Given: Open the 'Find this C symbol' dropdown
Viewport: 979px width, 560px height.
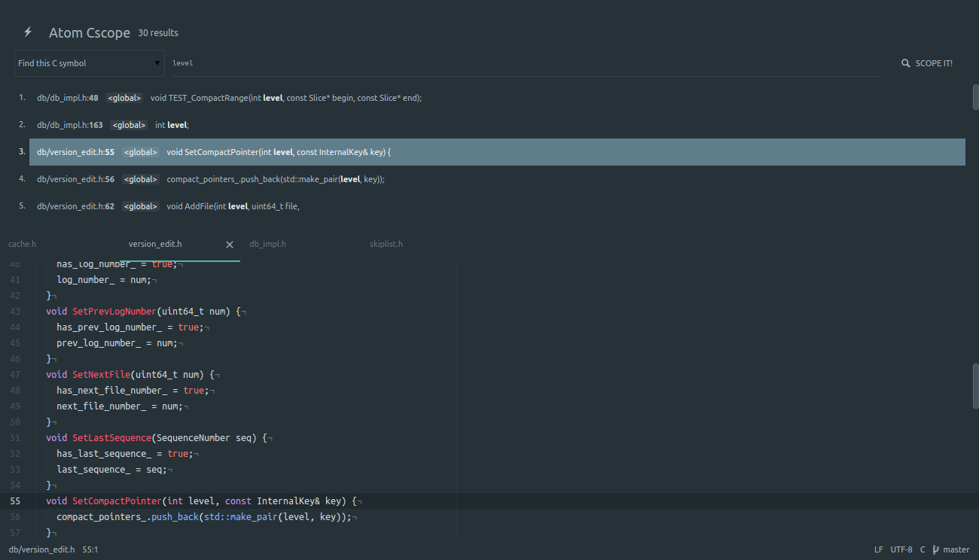Looking at the screenshot, I should 90,63.
